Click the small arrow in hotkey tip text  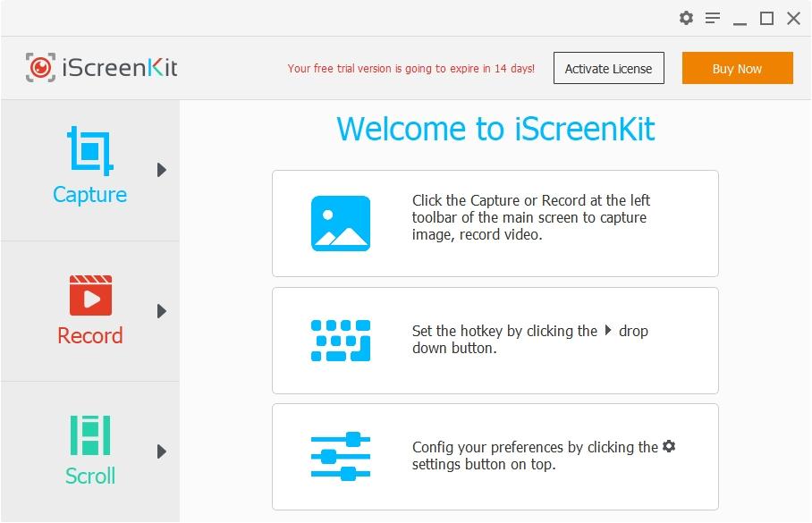click(608, 330)
